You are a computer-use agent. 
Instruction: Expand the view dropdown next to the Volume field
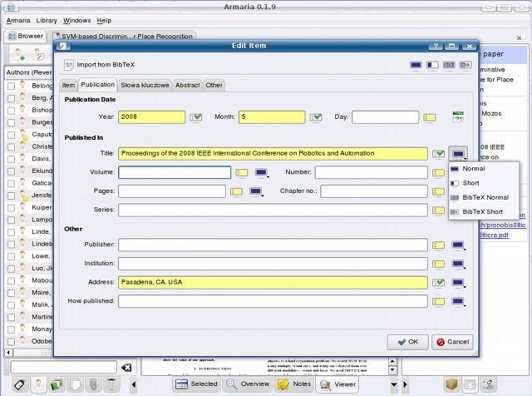[262, 173]
